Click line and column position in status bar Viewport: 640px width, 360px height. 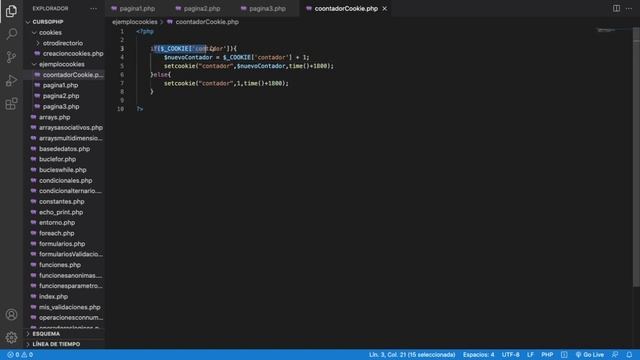click(412, 355)
